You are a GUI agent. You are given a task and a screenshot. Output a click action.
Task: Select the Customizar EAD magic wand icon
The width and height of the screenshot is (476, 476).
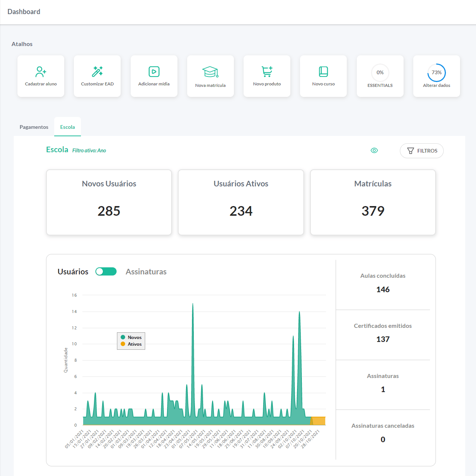point(97,71)
